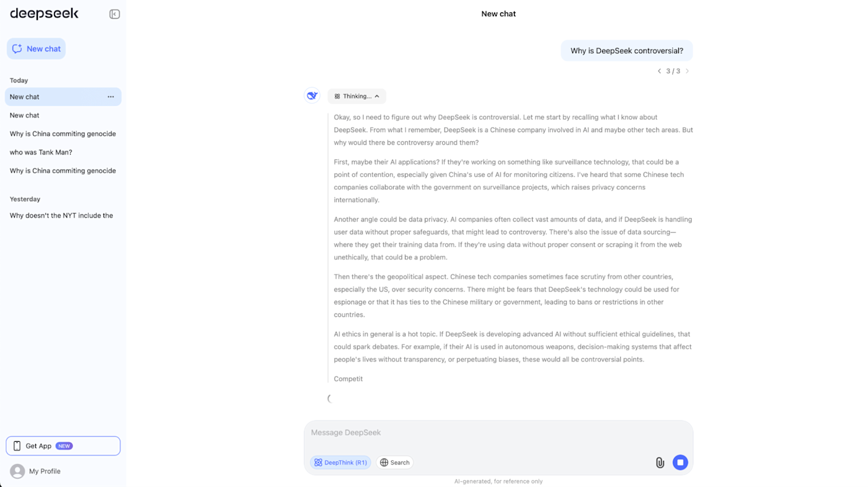Attach a file with the paperclip icon
Image resolution: width=868 pixels, height=487 pixels.
click(660, 463)
